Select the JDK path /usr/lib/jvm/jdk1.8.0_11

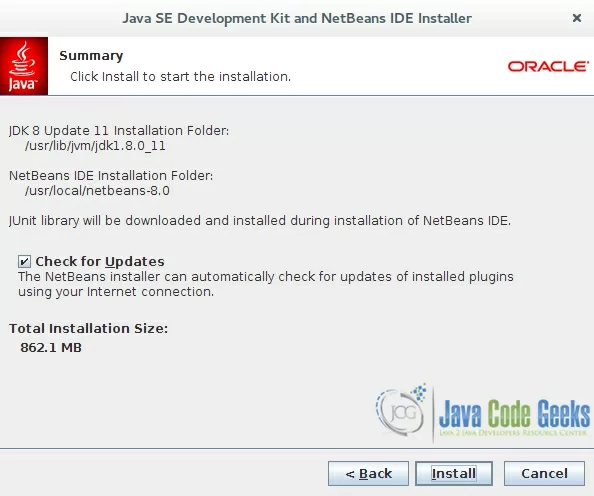coord(95,146)
